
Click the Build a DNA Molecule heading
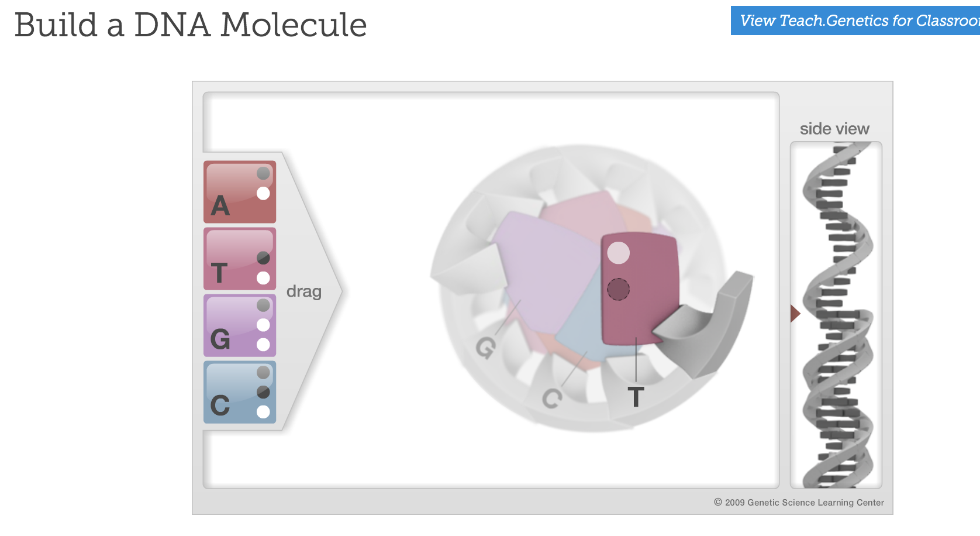[191, 25]
